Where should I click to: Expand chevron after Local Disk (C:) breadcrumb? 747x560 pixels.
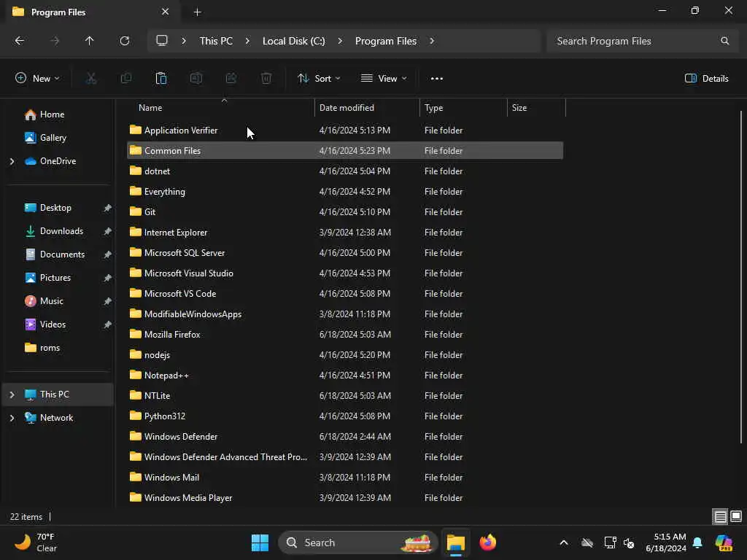coord(340,41)
